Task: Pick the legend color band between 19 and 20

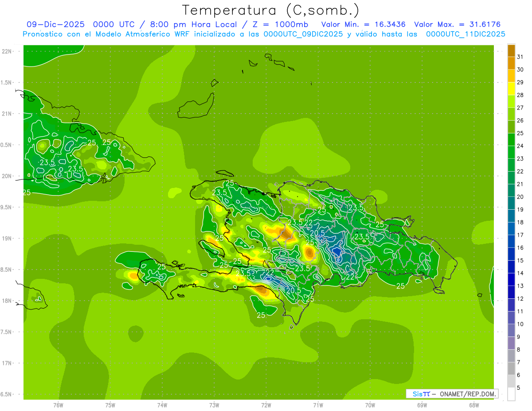Action: click(511, 203)
